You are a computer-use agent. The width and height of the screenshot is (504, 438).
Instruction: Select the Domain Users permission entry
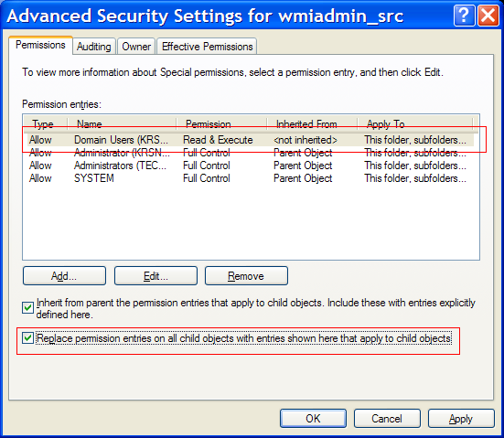251,140
